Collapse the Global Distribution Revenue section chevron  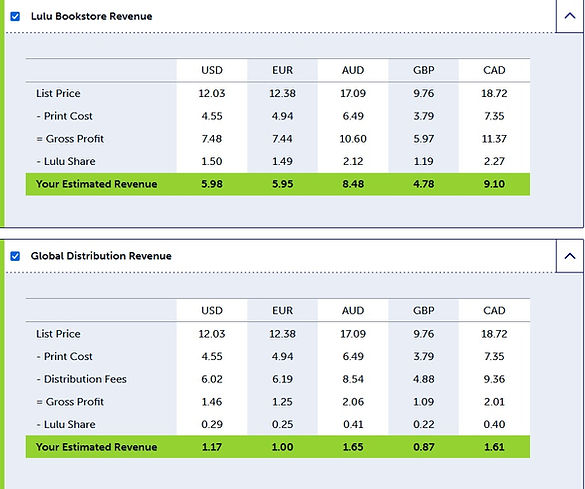click(x=570, y=256)
